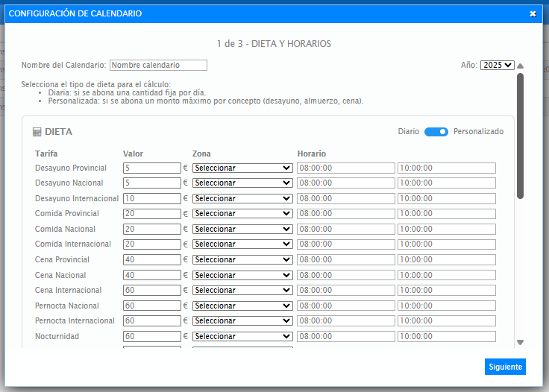Click the scroll down arrow icon
549x392 pixels.
(521, 342)
